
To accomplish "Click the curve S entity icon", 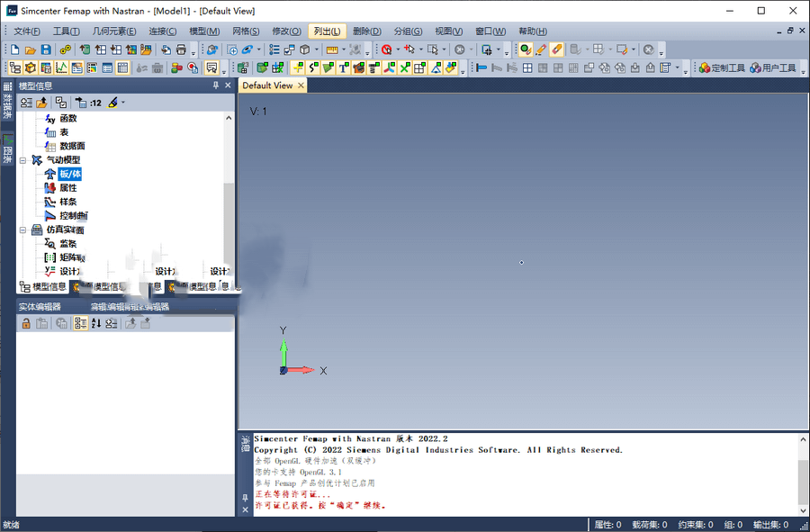I will [x=313, y=68].
